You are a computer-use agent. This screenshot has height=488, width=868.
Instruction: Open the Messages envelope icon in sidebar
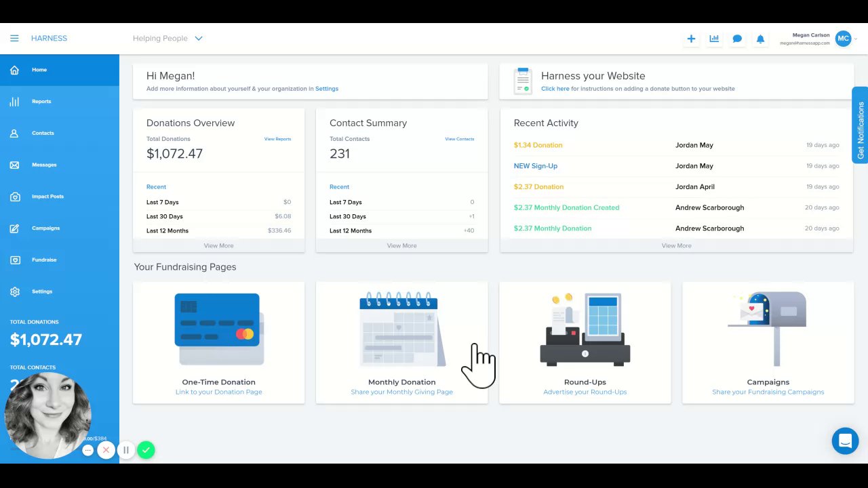click(14, 165)
